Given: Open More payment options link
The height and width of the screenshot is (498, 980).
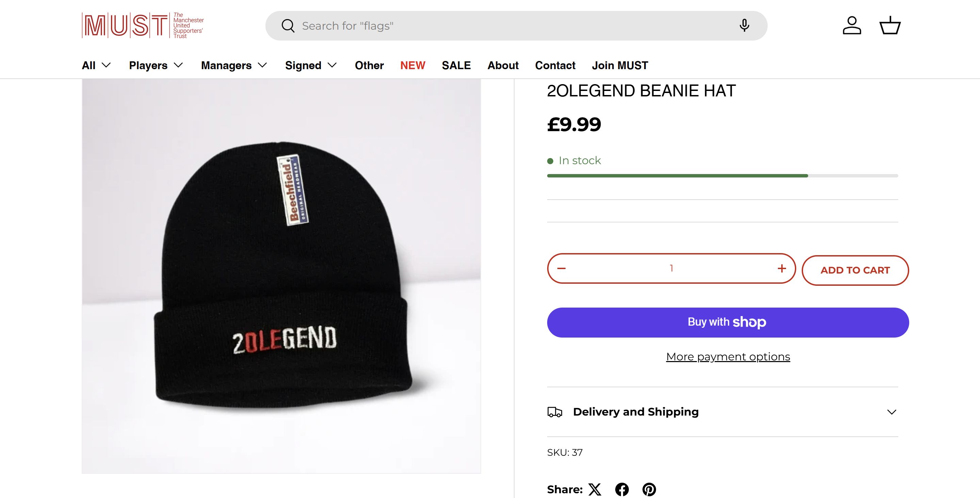Looking at the screenshot, I should coord(728,357).
